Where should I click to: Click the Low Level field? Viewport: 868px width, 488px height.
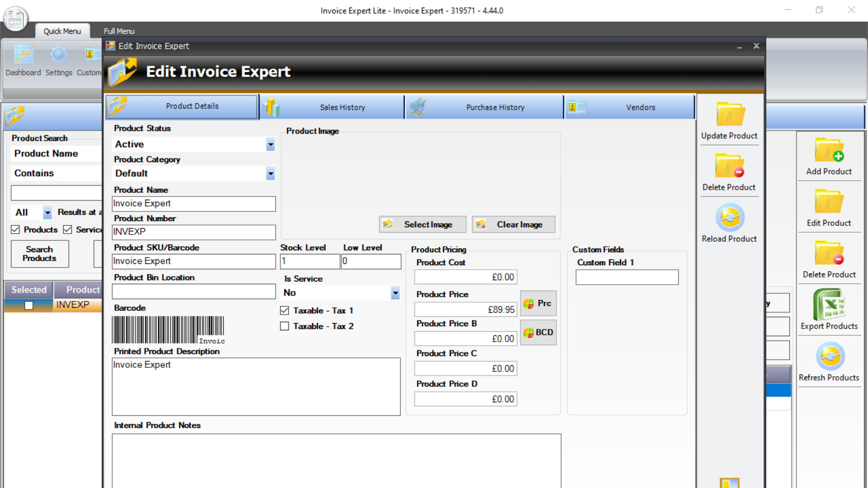click(371, 261)
